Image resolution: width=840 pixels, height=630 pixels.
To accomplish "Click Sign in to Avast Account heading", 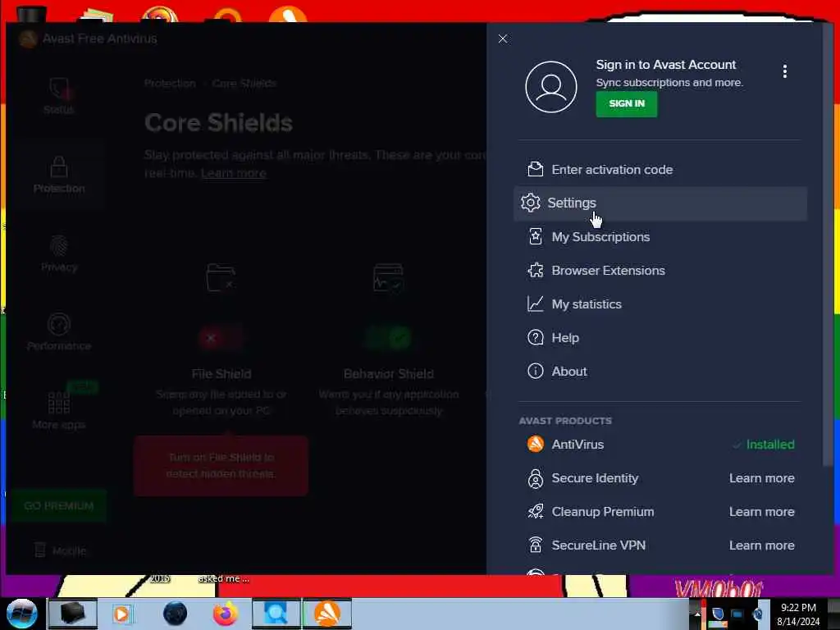I will (666, 65).
